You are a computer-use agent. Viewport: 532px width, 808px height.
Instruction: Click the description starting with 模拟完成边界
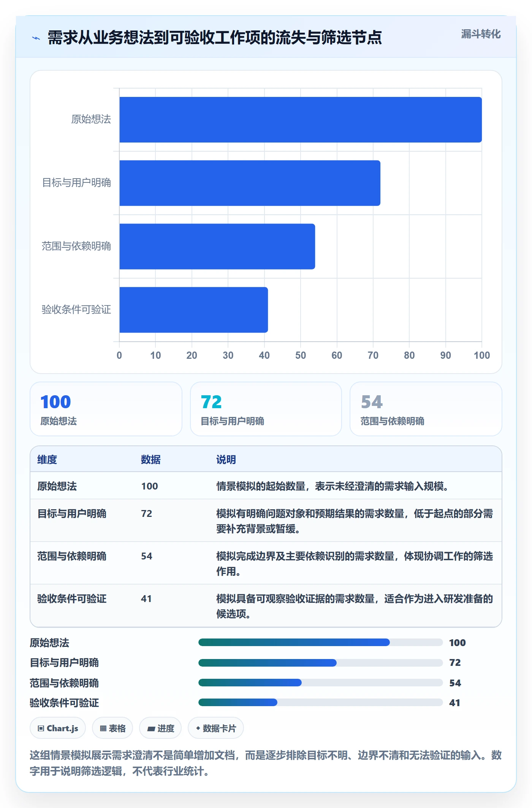pos(355,564)
